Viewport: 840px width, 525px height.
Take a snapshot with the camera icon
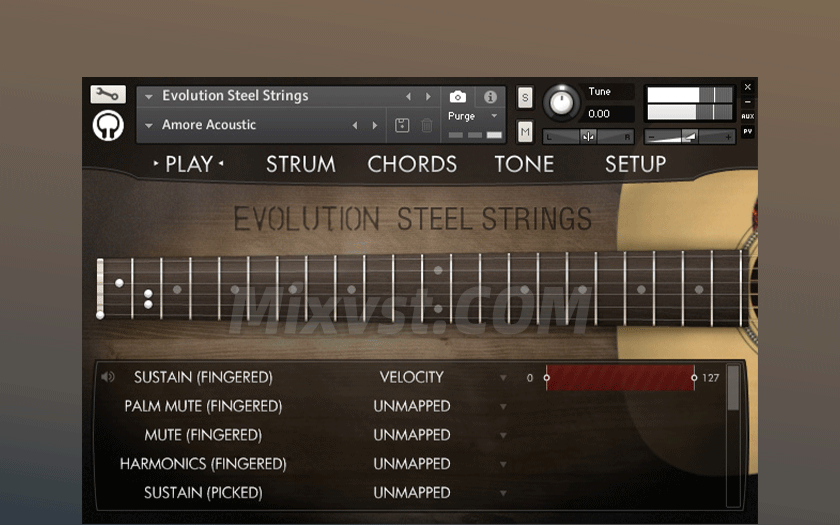(x=457, y=97)
